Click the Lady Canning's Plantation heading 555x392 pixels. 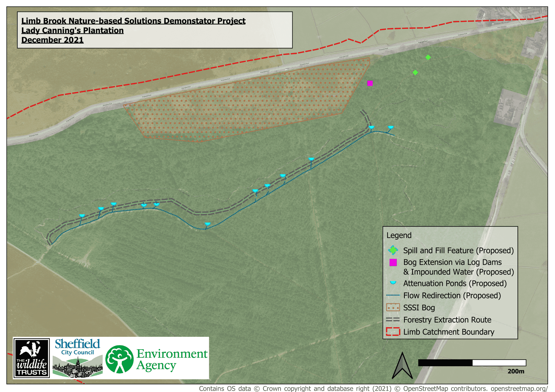click(72, 30)
